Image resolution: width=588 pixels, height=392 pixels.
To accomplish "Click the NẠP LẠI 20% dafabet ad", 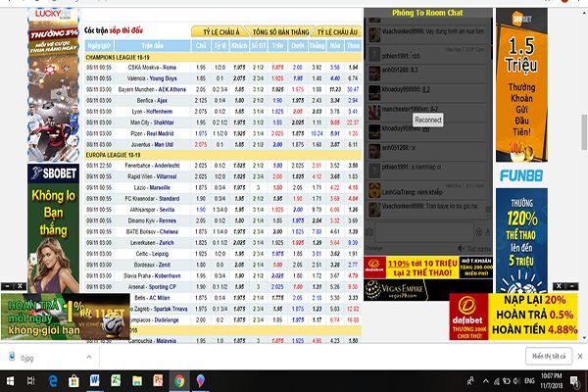I will 514,317.
